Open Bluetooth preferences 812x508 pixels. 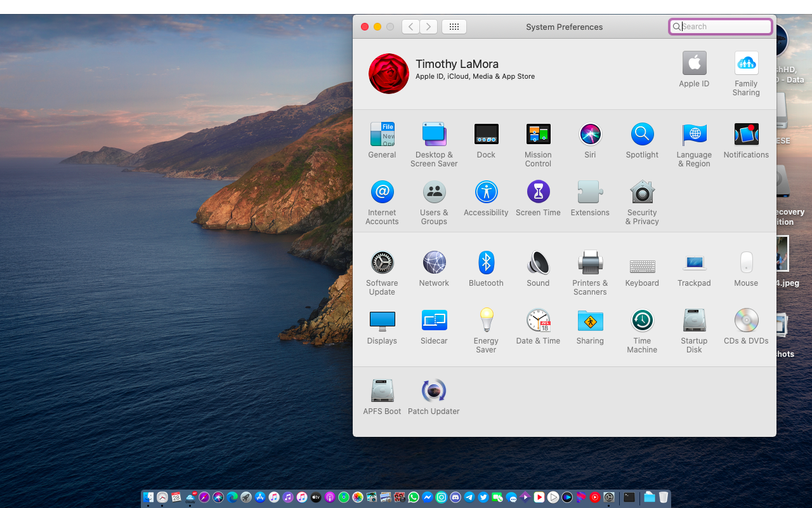tap(486, 269)
